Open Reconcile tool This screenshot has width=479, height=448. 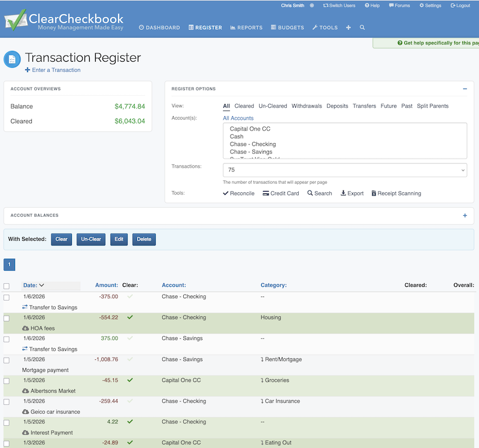coord(238,193)
